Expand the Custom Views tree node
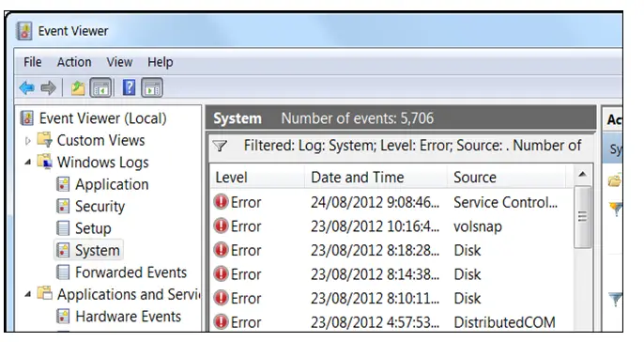Screen dimensions: 644x342 [x=27, y=141]
